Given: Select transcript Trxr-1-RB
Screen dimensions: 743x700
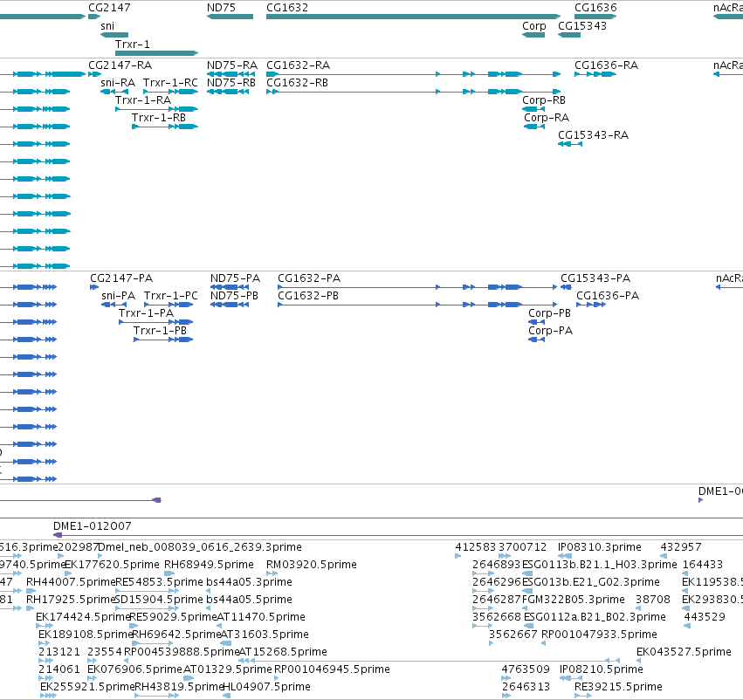Looking at the screenshot, I should pos(158,118).
